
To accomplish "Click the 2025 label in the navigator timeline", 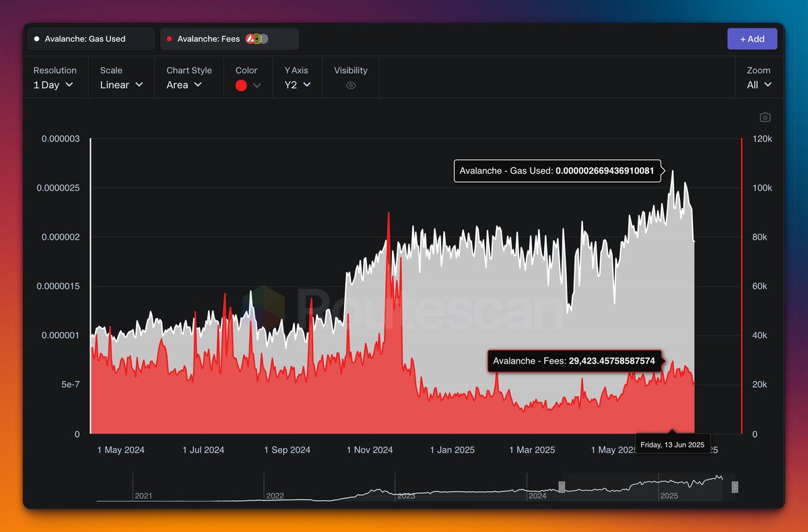I will click(x=669, y=496).
